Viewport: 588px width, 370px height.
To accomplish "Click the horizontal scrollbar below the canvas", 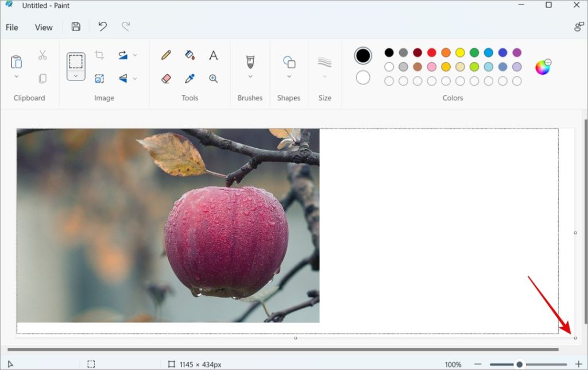I will tap(283, 349).
